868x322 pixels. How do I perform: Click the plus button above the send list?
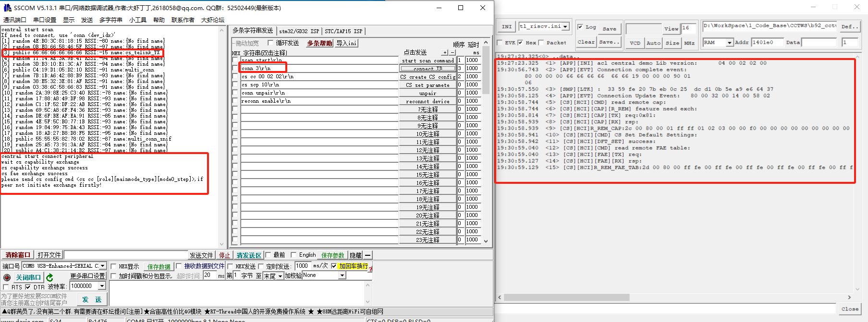click(445, 52)
